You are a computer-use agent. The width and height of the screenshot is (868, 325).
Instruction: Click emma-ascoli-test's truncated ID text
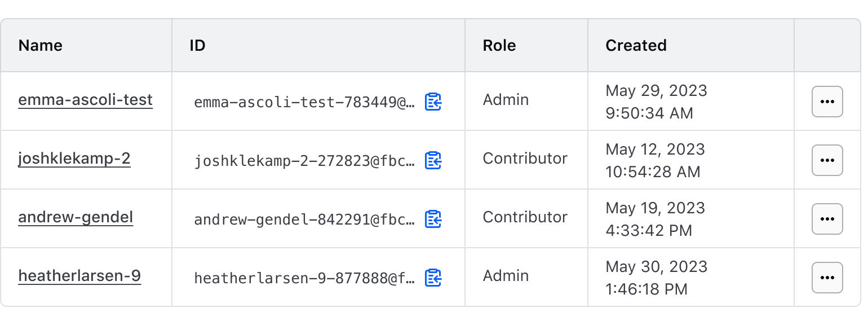[x=304, y=103]
